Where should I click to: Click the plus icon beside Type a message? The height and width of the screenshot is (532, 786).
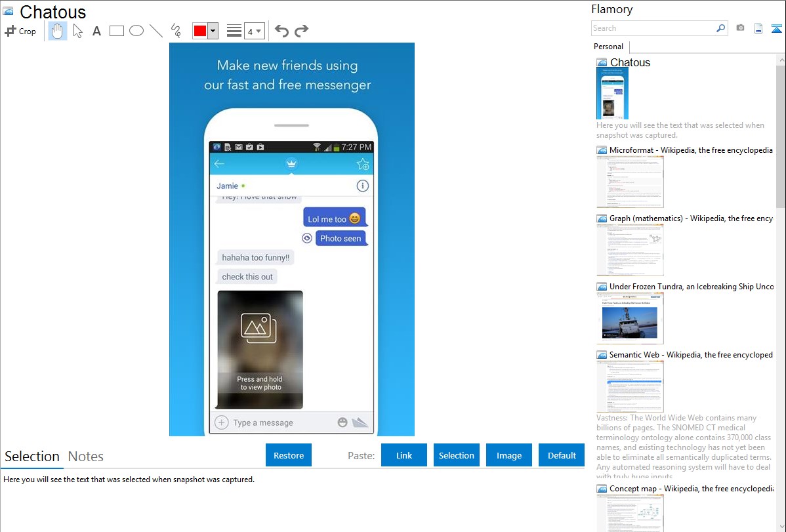(222, 422)
